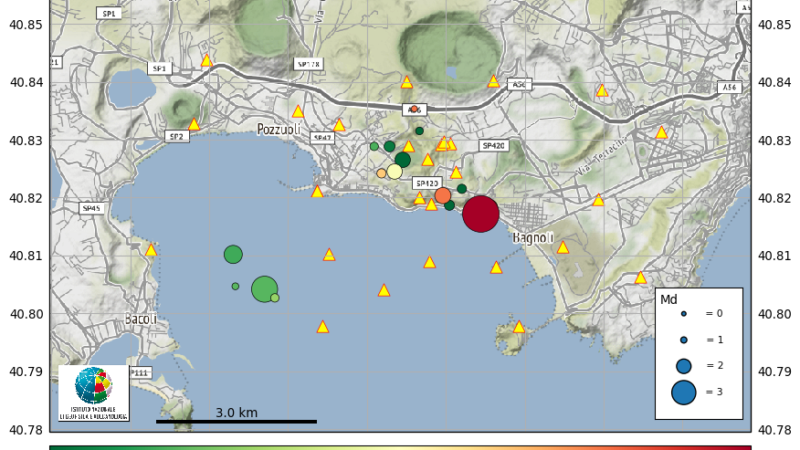Select the Bagnoli place label
The width and height of the screenshot is (800, 450).
[x=531, y=238]
